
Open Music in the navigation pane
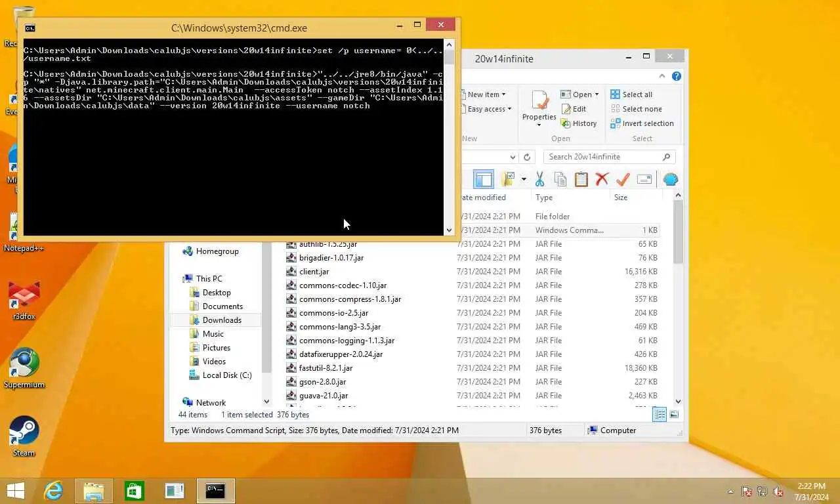tap(213, 334)
